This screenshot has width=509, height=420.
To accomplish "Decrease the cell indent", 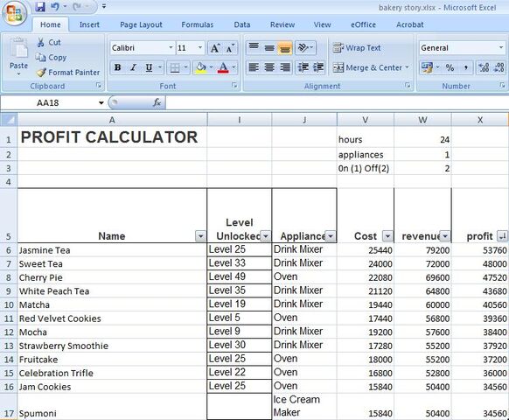I will click(303, 67).
